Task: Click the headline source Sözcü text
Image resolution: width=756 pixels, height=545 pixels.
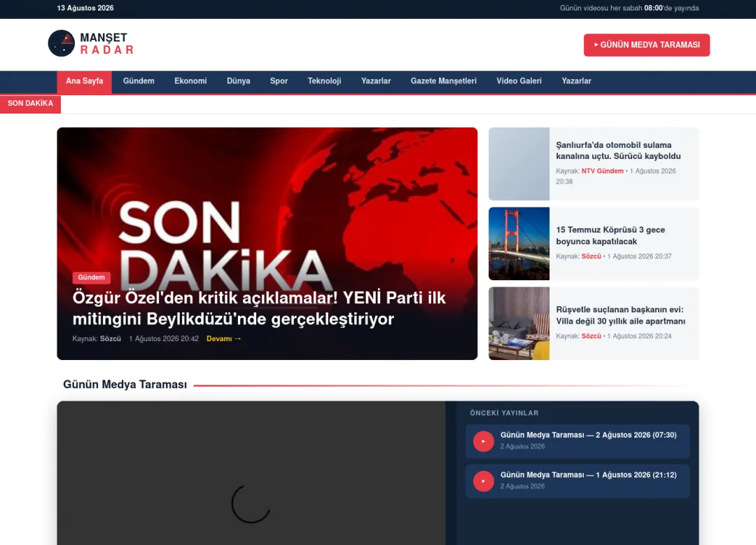Action: tap(111, 338)
